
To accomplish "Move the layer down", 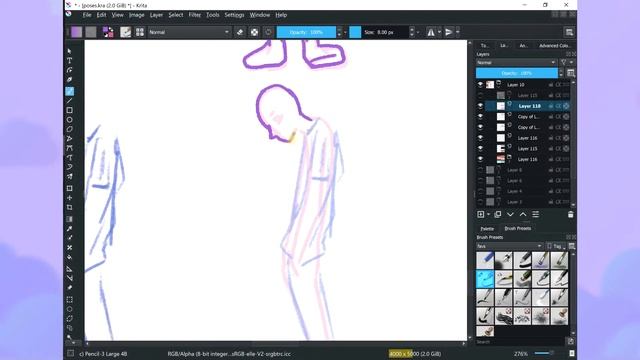I will tap(510, 214).
